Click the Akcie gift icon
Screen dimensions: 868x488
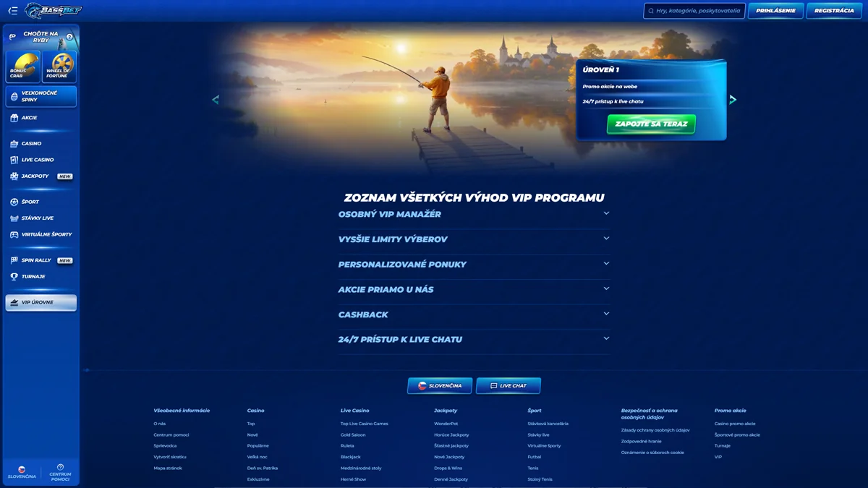pyautogui.click(x=14, y=118)
